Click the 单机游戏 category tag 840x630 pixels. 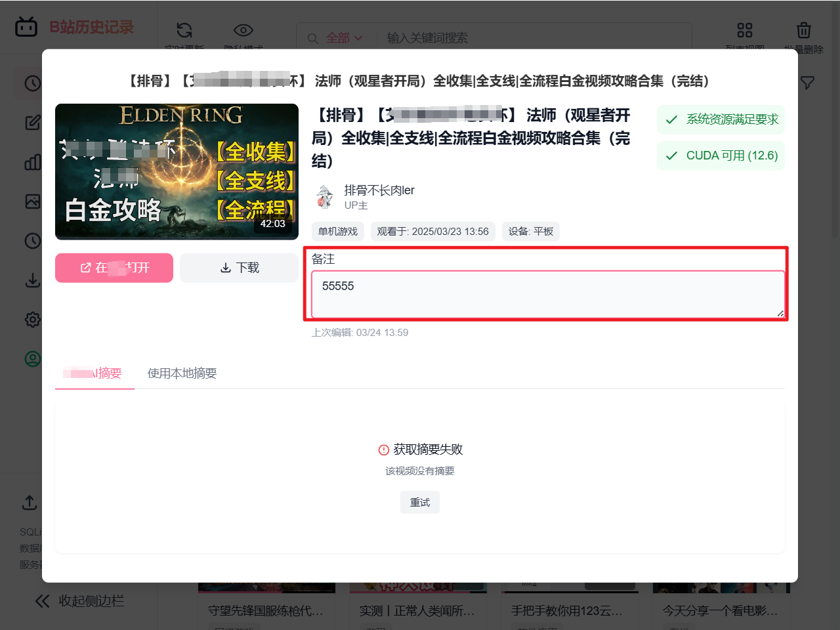(338, 232)
